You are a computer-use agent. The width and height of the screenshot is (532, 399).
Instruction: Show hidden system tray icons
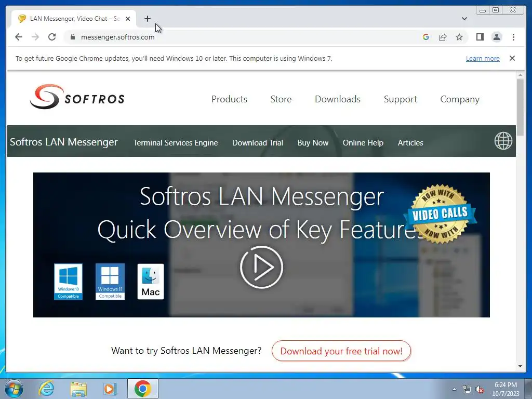454,389
